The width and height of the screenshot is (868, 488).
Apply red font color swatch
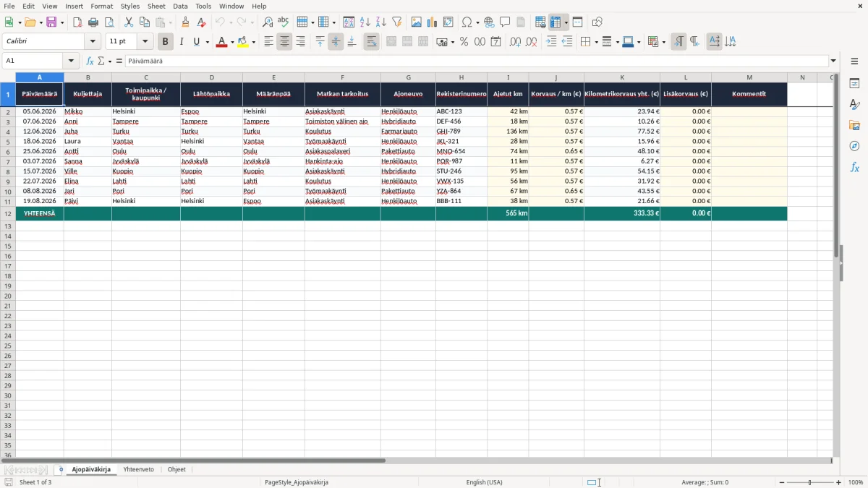click(221, 42)
